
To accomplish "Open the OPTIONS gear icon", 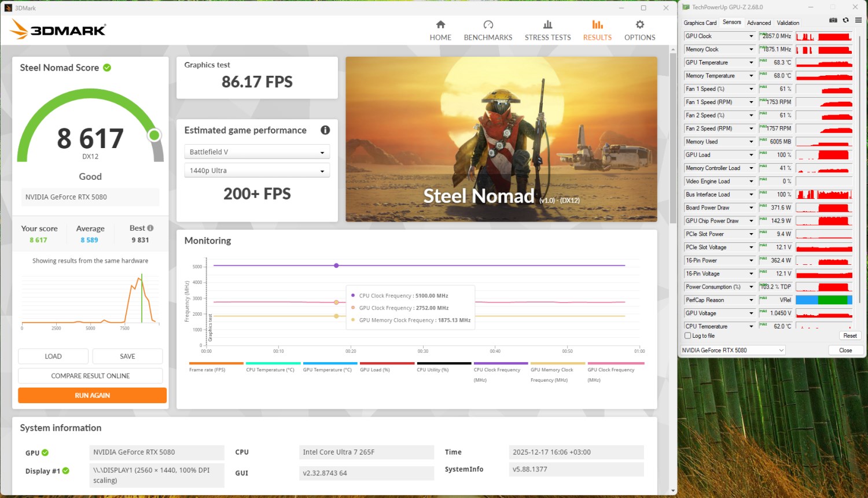I will point(639,25).
